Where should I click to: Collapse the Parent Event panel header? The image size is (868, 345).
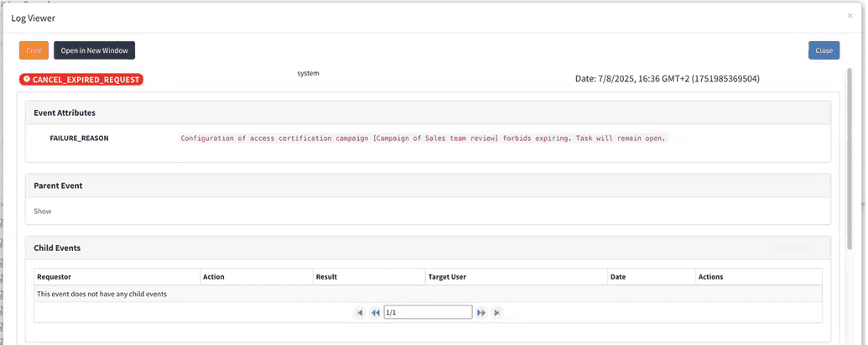58,186
